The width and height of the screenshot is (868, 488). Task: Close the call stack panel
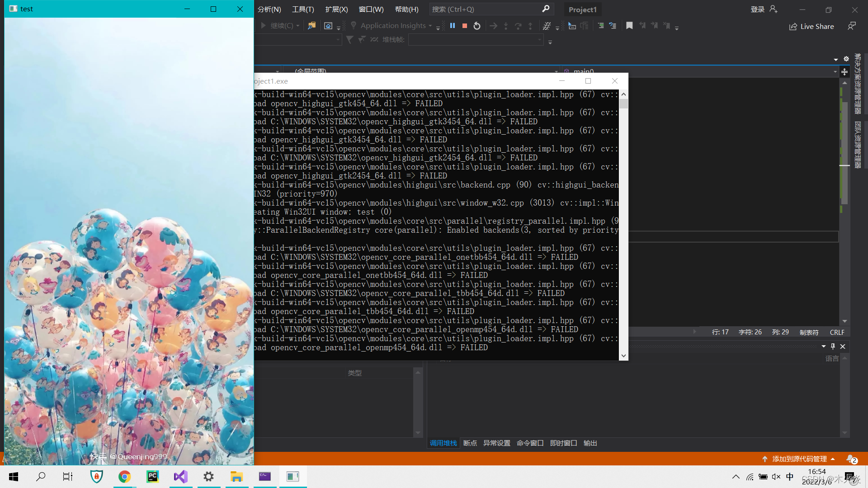[x=843, y=347]
